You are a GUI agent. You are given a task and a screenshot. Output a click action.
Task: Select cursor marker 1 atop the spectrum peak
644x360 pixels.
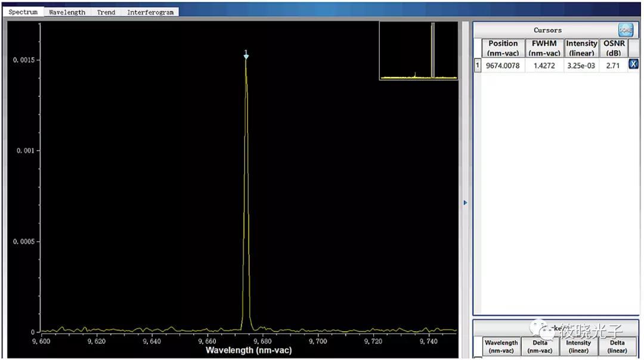(x=246, y=55)
